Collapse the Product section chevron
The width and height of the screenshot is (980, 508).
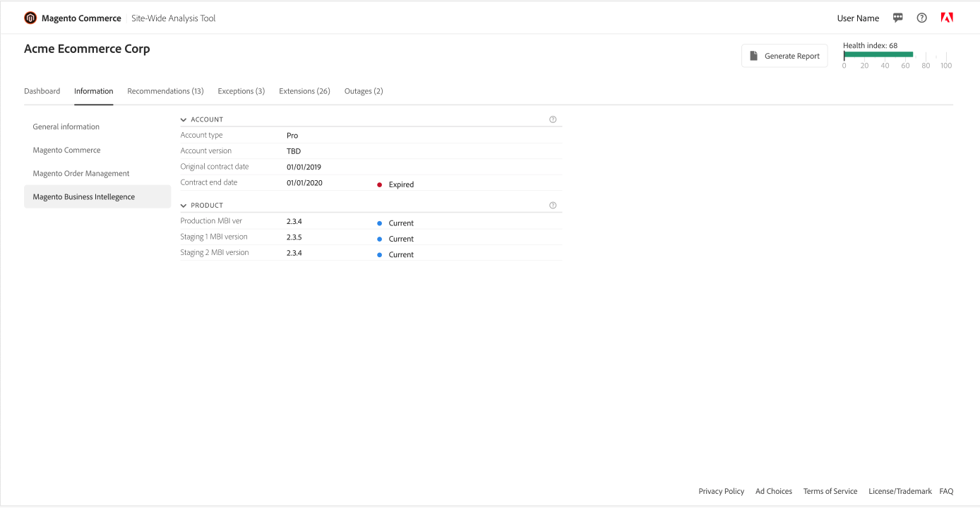[184, 206]
